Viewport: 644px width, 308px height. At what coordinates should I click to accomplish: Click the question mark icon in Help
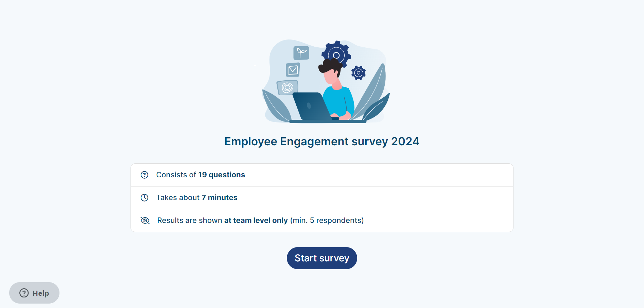24,293
